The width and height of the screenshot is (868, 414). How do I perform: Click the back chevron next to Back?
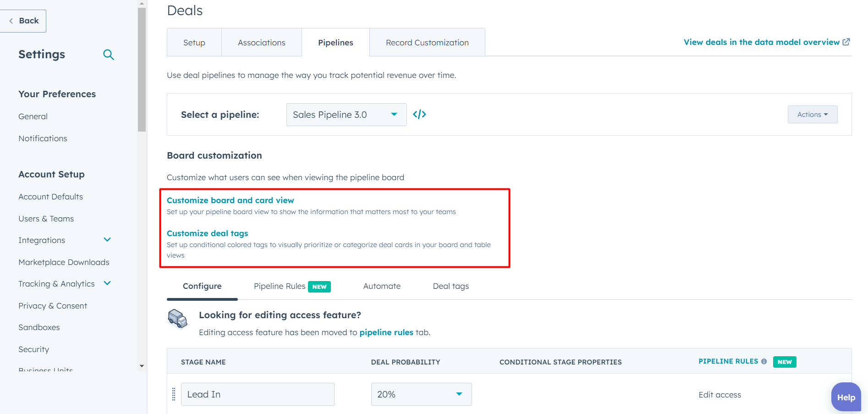coord(10,21)
